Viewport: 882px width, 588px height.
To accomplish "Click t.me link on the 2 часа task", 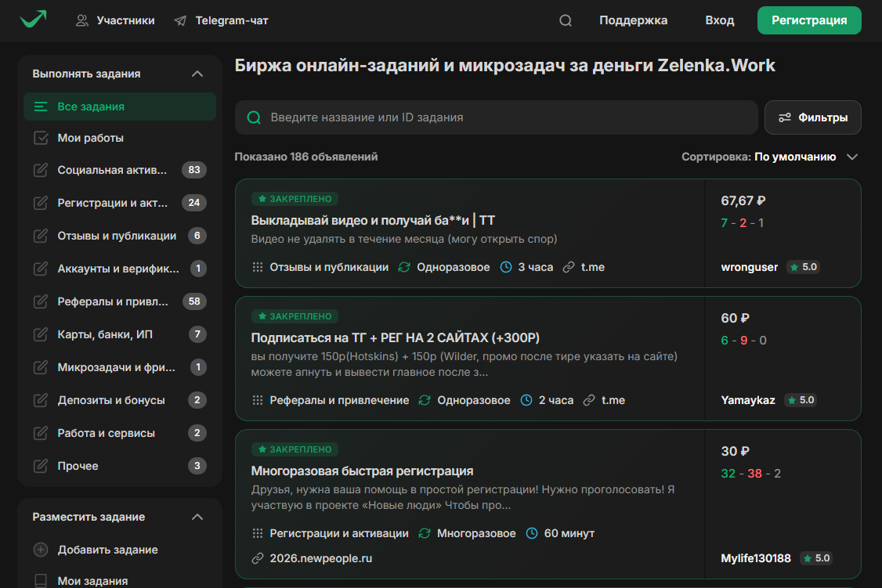I will tap(613, 400).
